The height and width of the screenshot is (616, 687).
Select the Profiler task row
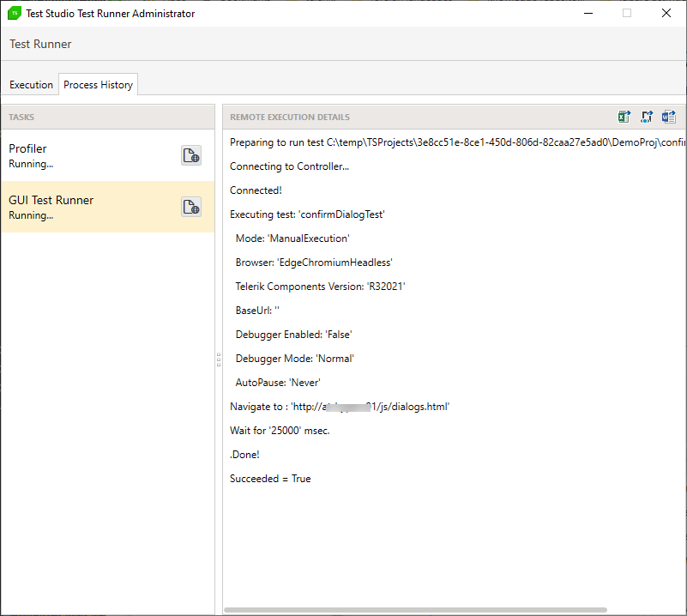pos(108,155)
